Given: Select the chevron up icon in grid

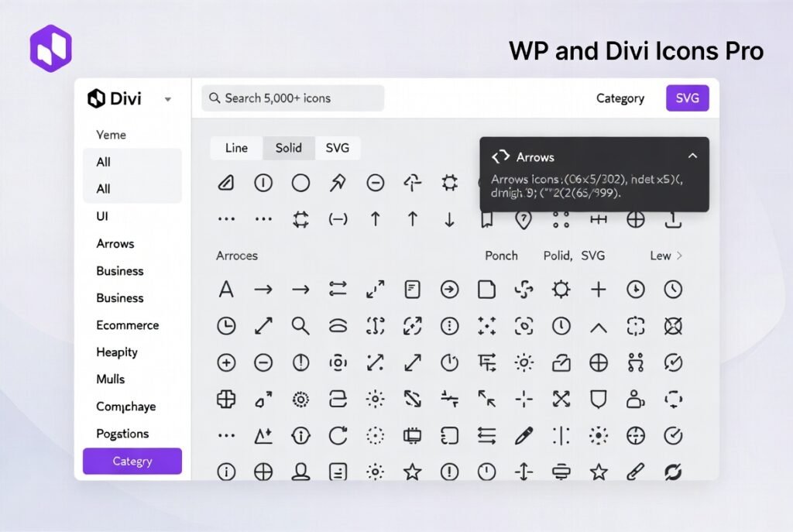Looking at the screenshot, I should (x=599, y=328).
